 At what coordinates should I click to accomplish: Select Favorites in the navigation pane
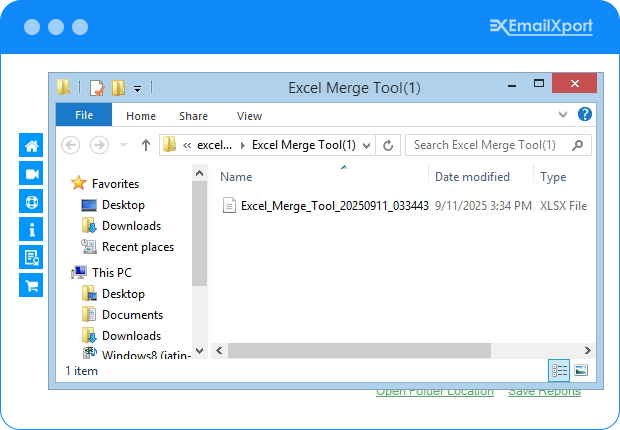pos(115,184)
